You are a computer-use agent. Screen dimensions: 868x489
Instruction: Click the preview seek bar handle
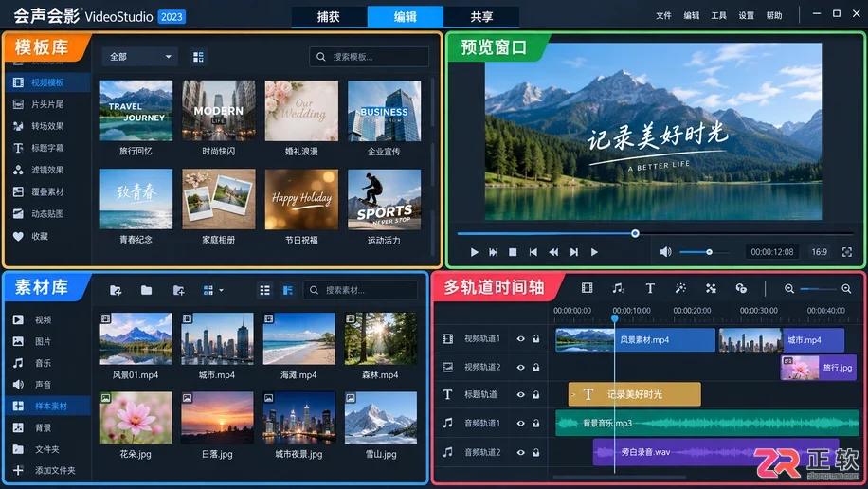pyautogui.click(x=635, y=234)
